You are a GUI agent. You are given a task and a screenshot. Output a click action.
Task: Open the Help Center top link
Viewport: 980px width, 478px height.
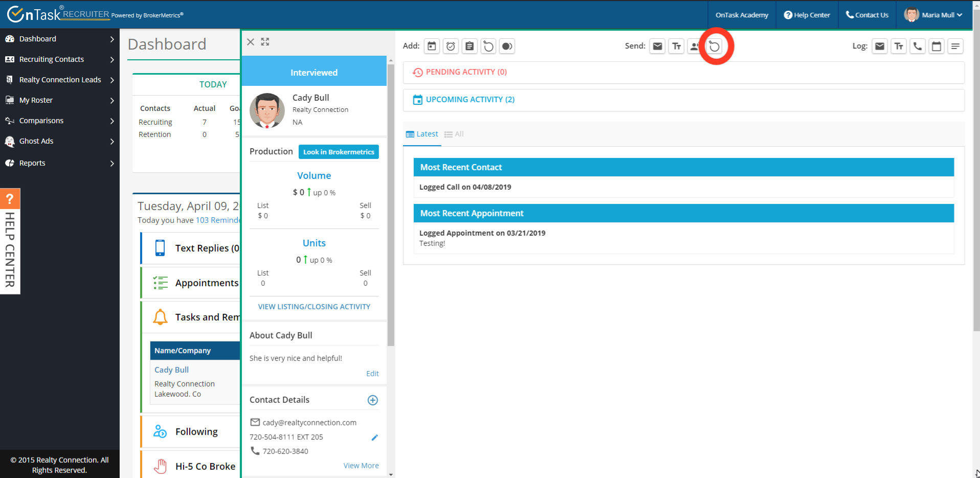click(807, 15)
